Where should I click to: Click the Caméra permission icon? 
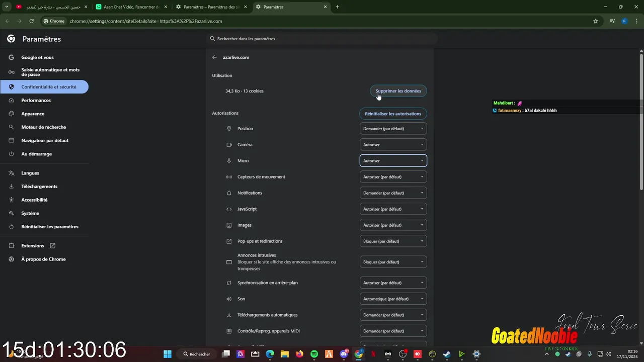[229, 145]
